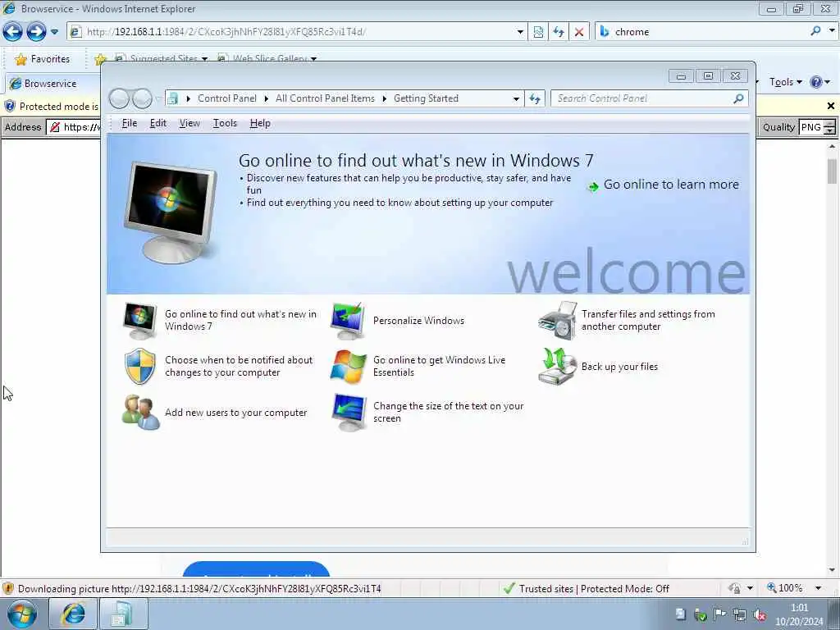Screen dimensions: 840x630
Task: Click the scrollbar down arrow in IE
Action: 832,570
